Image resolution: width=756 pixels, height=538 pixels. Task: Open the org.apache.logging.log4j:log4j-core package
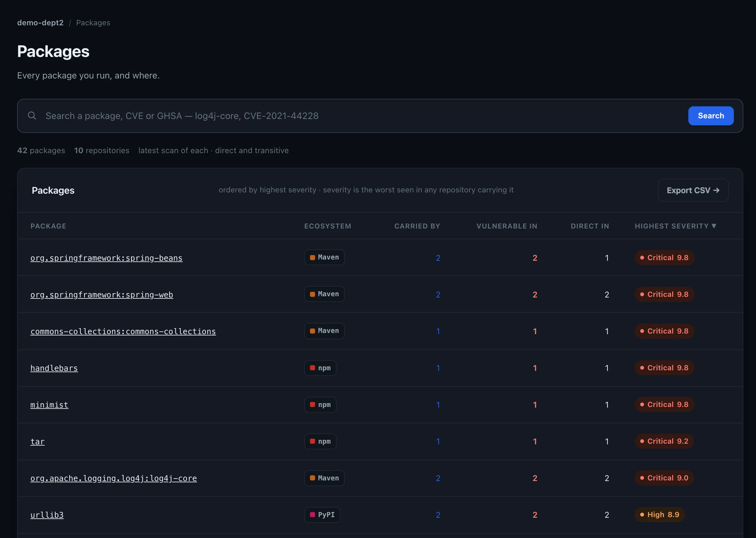(114, 479)
